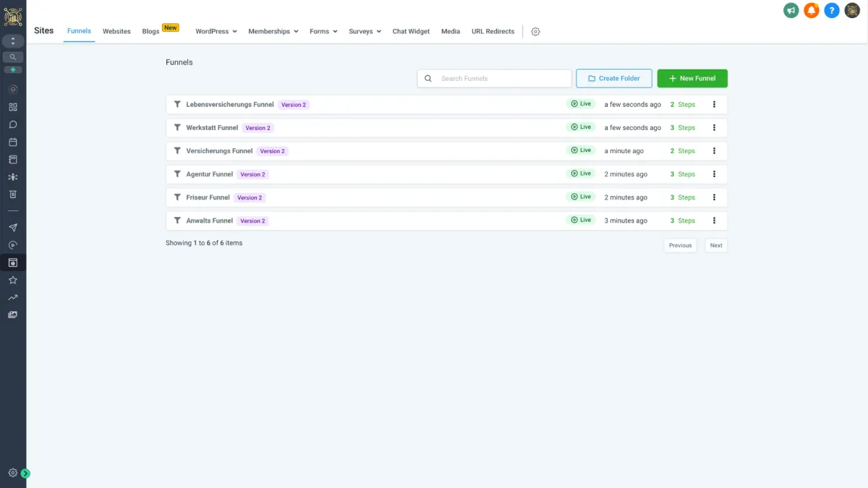Click "2 Steps" on Lebensversicherungs Funnel row

coord(682,104)
